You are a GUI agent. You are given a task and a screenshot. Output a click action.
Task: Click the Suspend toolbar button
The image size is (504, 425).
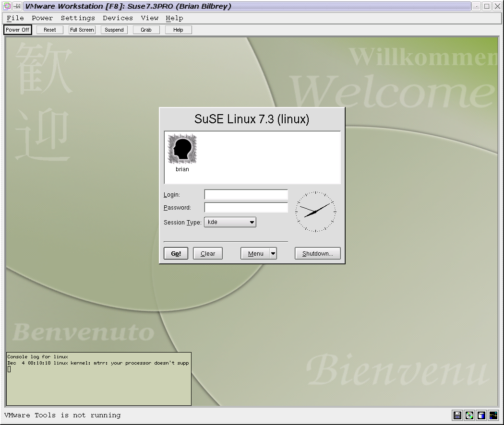point(114,30)
